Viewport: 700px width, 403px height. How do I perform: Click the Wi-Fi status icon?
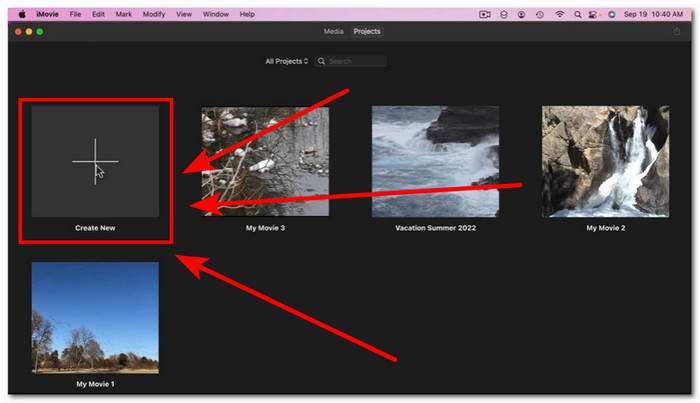[559, 14]
